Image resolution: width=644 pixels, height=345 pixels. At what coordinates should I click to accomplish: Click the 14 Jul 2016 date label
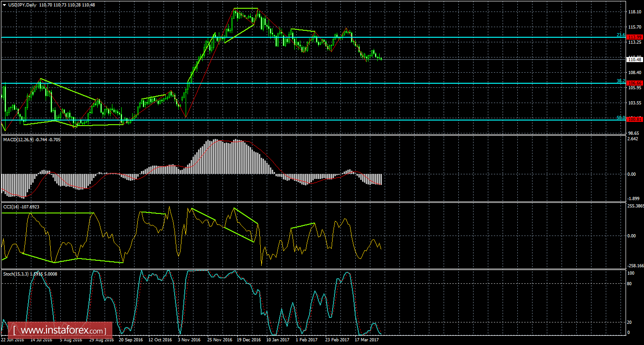(x=42, y=340)
